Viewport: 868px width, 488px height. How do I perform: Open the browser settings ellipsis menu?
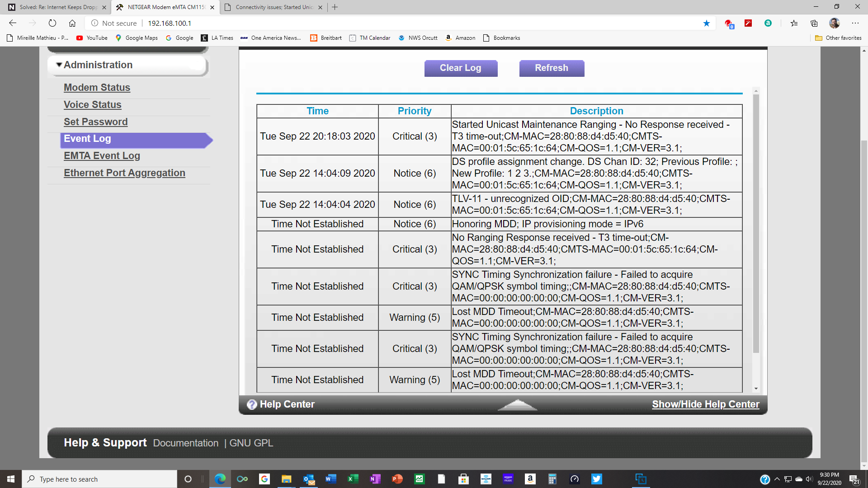[855, 23]
